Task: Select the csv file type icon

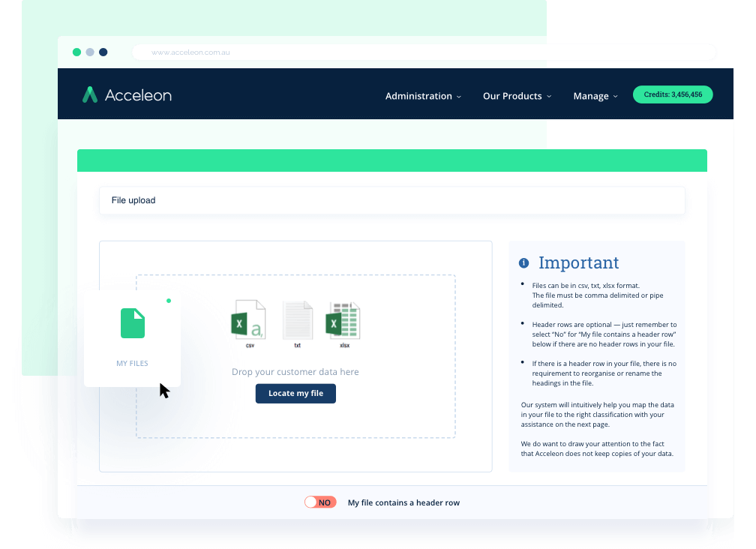Action: click(x=249, y=319)
